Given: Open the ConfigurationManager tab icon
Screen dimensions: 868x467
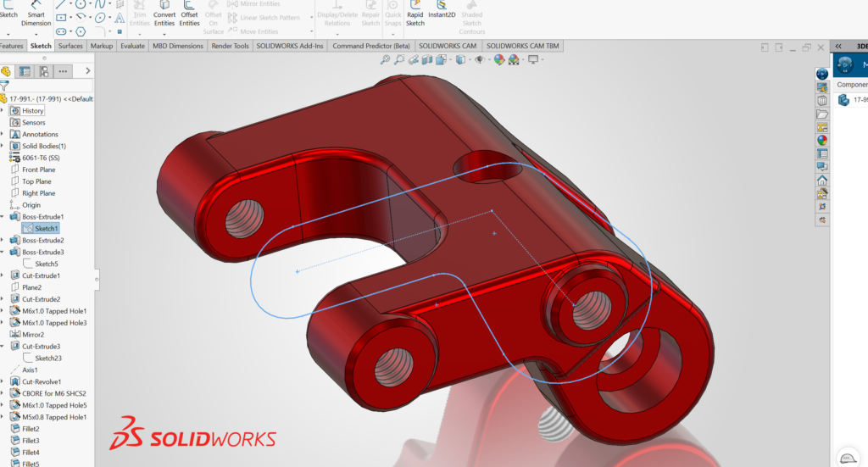Looking at the screenshot, I should click(44, 71).
